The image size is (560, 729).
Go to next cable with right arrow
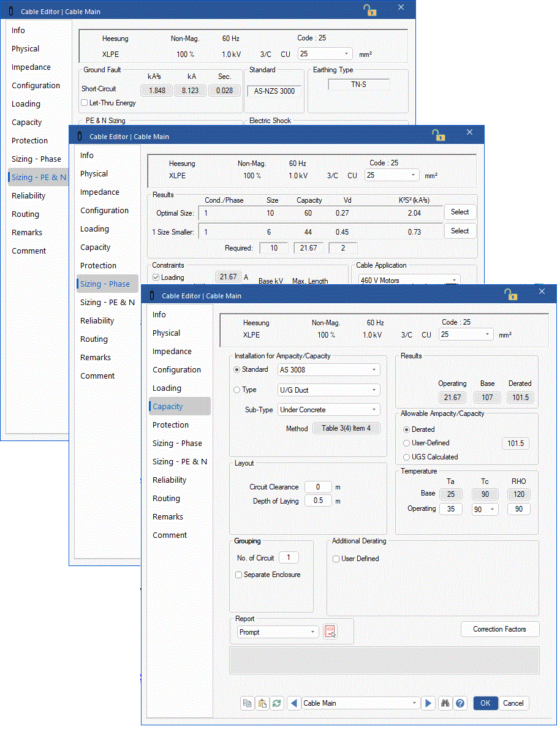(x=429, y=703)
